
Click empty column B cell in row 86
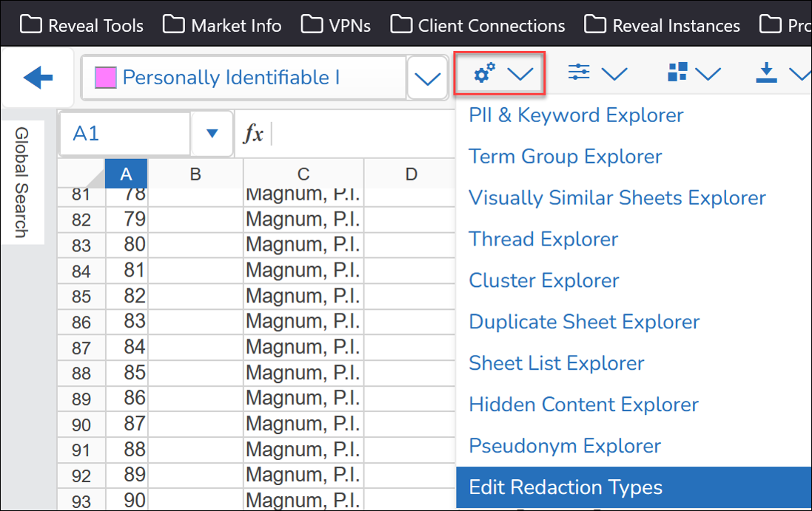195,322
